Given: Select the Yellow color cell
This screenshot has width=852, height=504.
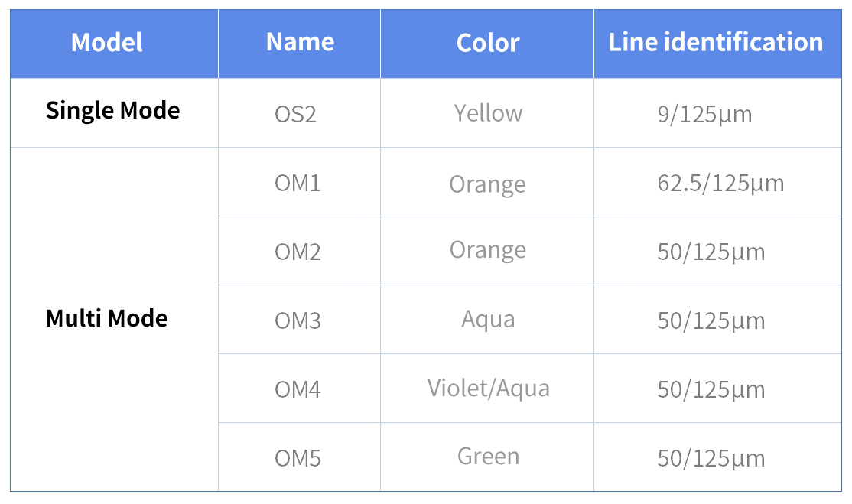Looking at the screenshot, I should coord(487,113).
